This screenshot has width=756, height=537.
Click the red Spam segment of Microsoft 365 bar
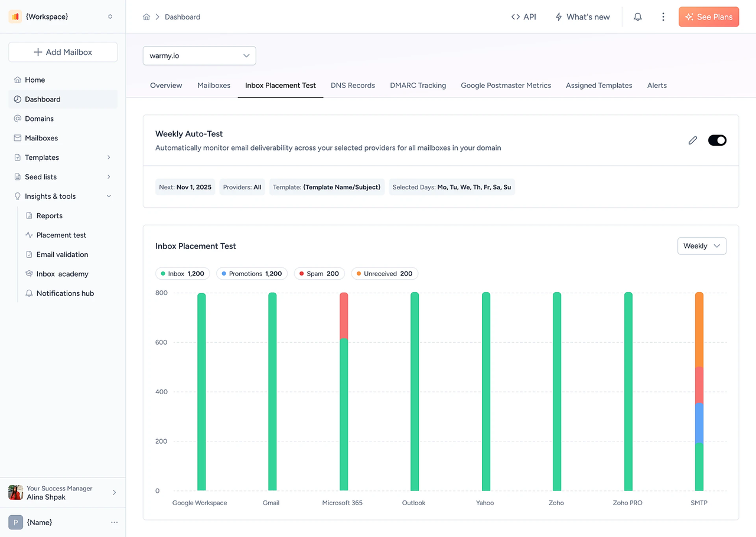344,316
